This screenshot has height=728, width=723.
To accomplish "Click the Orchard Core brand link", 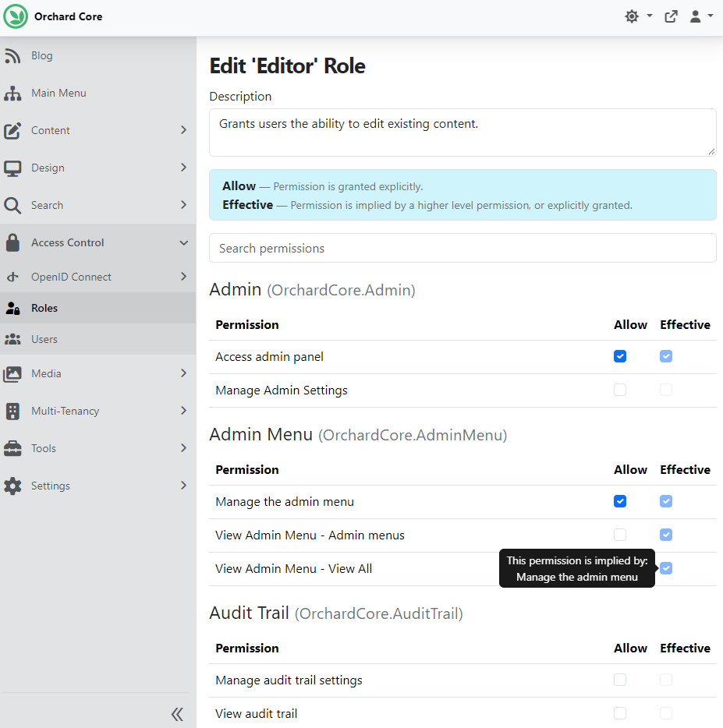I will click(69, 16).
